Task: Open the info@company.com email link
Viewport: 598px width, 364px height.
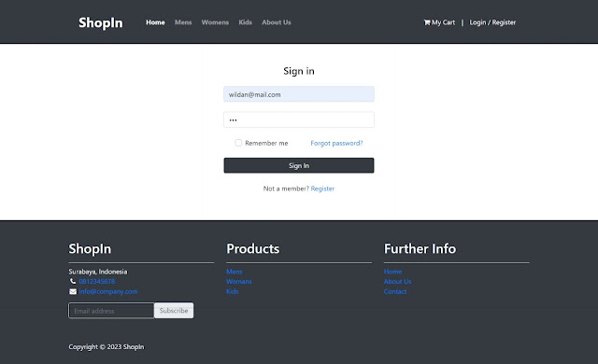Action: coord(108,291)
